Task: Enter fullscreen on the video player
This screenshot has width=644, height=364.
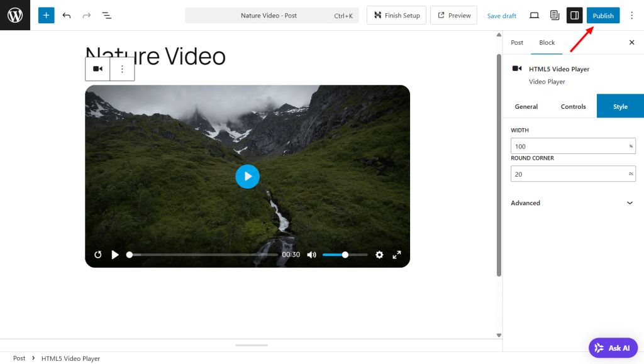Action: tap(397, 255)
